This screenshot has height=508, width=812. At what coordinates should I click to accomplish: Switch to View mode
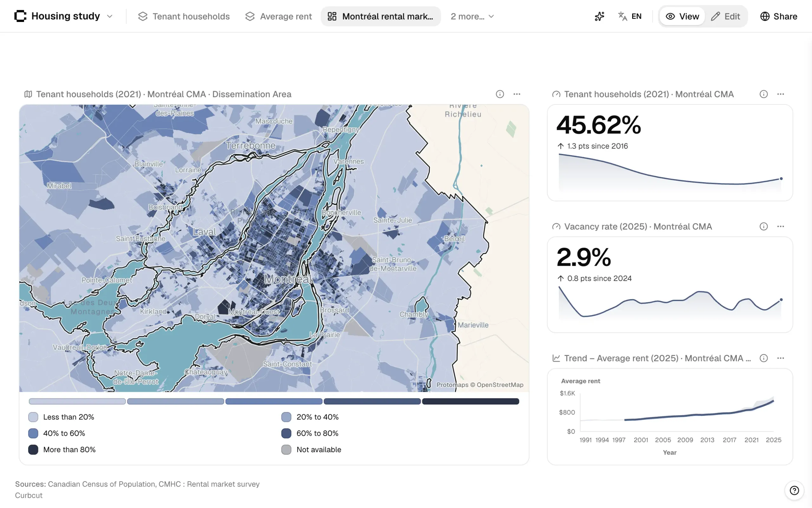[682, 16]
